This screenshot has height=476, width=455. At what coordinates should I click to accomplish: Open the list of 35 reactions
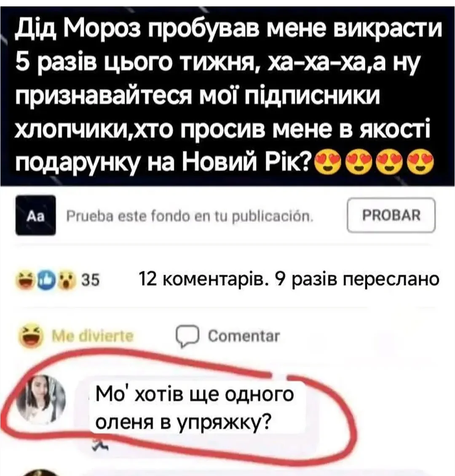pos(91,279)
